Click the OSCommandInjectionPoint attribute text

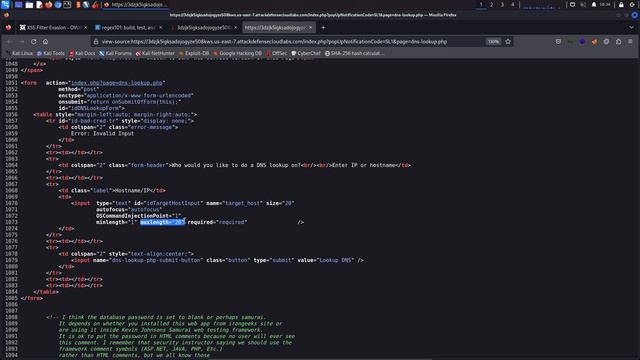pyautogui.click(x=138, y=216)
